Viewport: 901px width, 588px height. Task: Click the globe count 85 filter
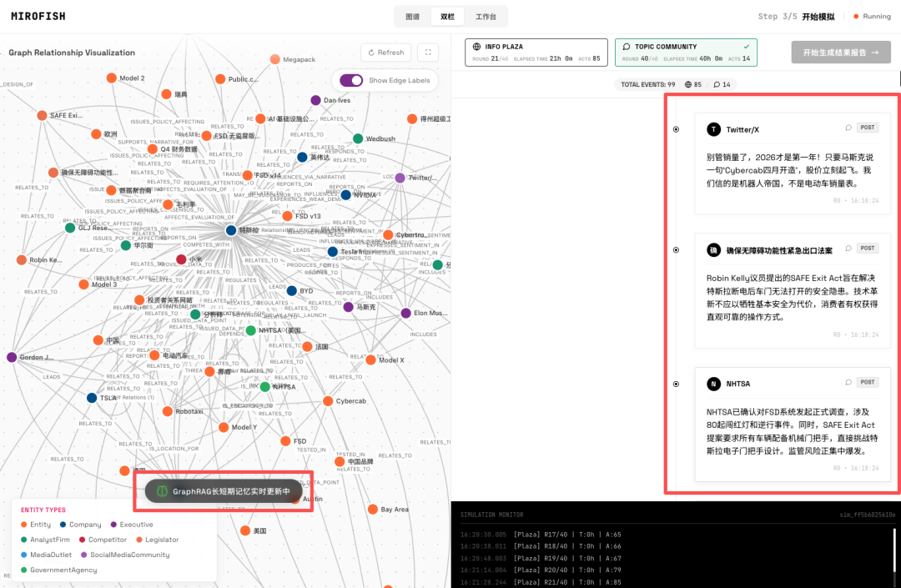tap(693, 84)
